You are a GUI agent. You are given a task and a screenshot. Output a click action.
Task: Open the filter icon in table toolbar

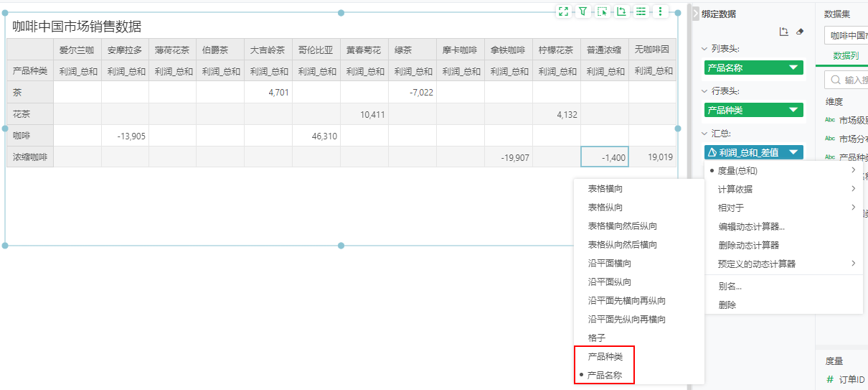[582, 11]
